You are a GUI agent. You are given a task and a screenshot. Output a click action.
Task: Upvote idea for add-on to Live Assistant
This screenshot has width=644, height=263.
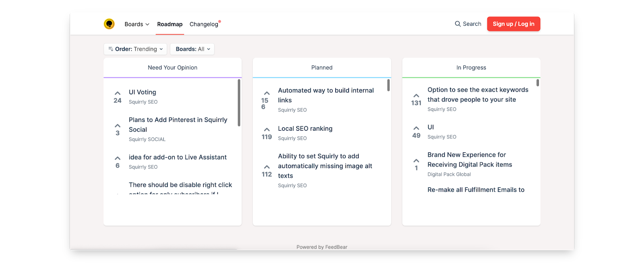[118, 158]
